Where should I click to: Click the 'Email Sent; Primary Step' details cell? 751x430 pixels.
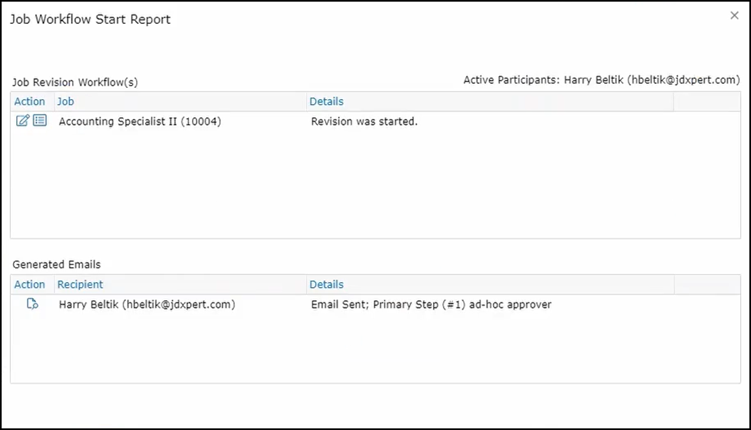tap(431, 304)
